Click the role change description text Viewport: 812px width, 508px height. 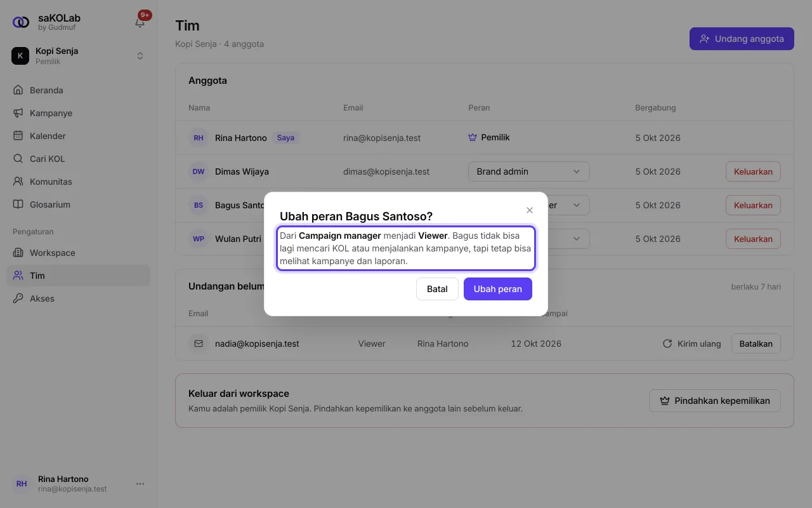coord(406,248)
